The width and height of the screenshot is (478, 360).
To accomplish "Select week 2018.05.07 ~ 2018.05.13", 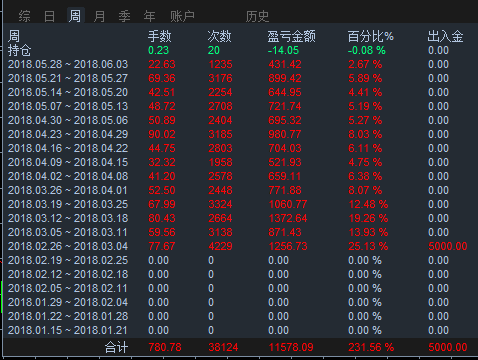I will tap(68, 106).
